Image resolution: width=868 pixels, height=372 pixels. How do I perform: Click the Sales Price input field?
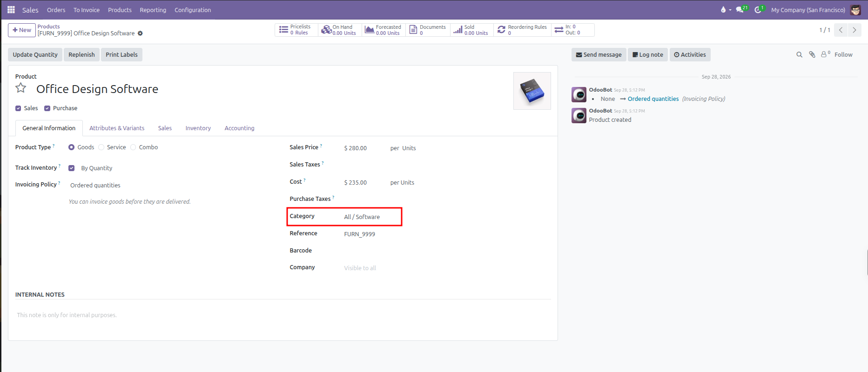364,148
